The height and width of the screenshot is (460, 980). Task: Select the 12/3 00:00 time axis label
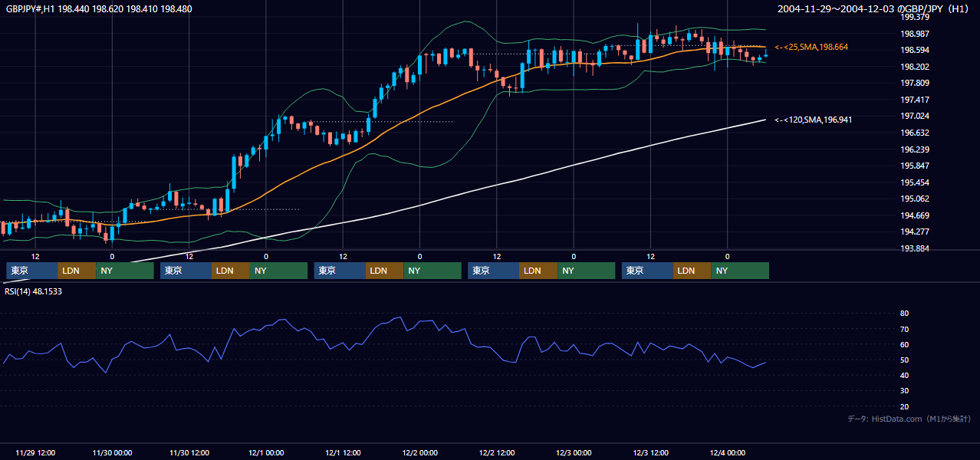[x=574, y=452]
